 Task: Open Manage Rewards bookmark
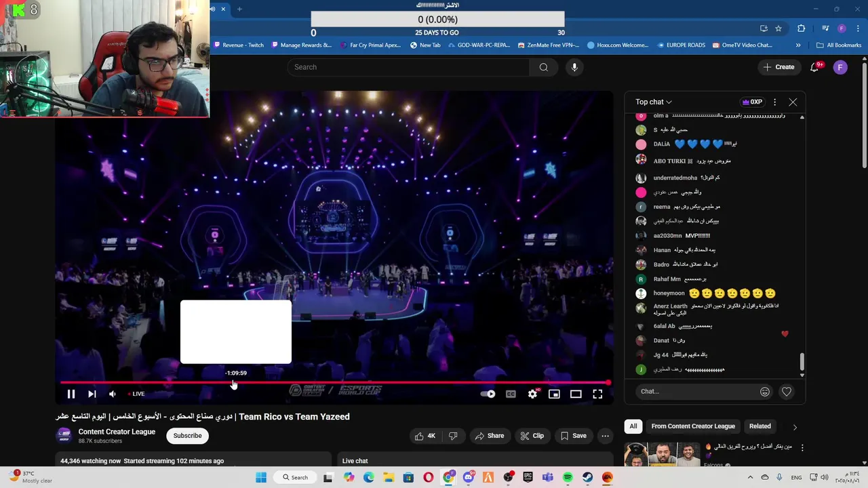pos(301,45)
